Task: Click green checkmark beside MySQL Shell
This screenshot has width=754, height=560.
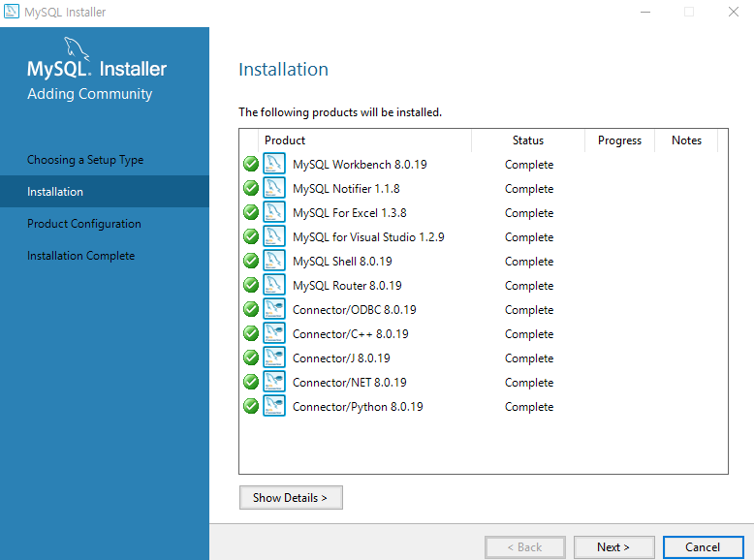Action: pos(251,261)
